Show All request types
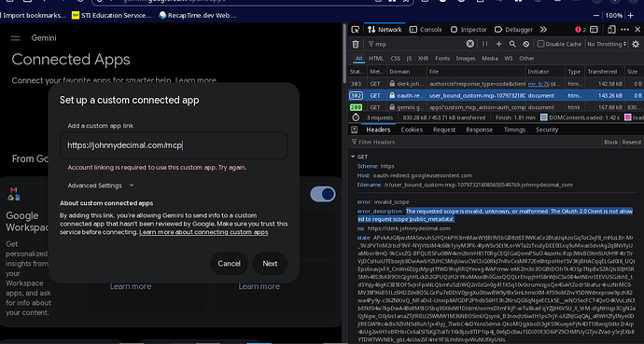Image resolution: width=644 pixels, height=344 pixels. (359, 58)
